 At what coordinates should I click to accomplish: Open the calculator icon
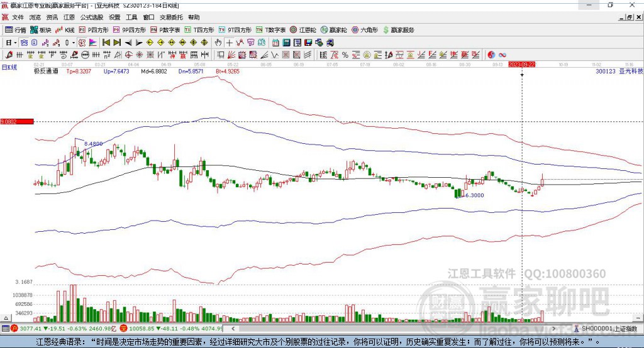point(286,43)
